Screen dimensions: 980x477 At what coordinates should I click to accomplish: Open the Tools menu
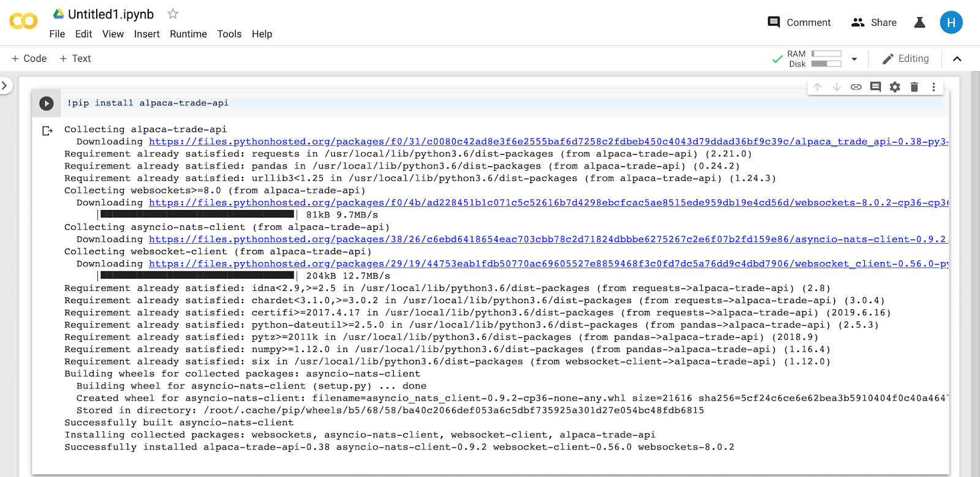pos(230,34)
